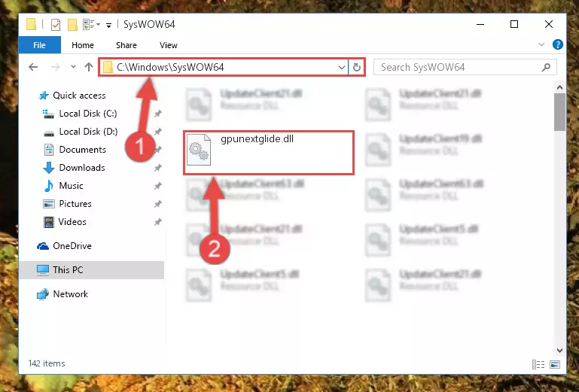
Task: Switch to Details view in the status bar
Action: pyautogui.click(x=538, y=364)
